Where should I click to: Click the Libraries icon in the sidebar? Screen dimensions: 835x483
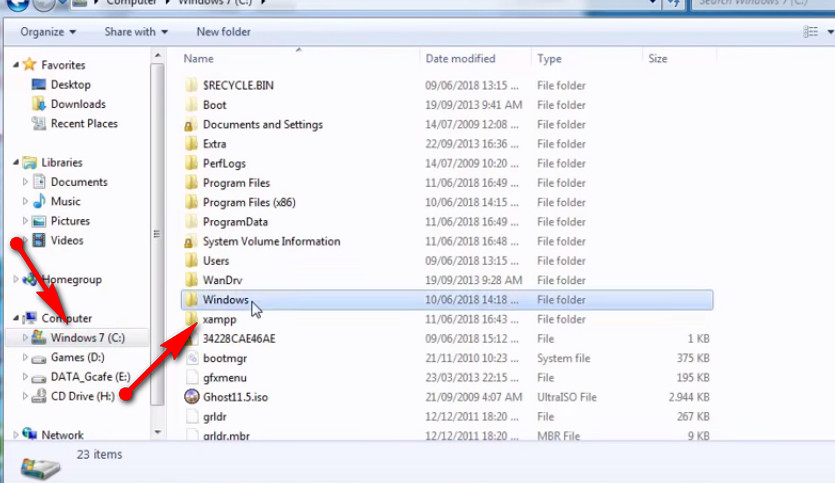(x=30, y=162)
